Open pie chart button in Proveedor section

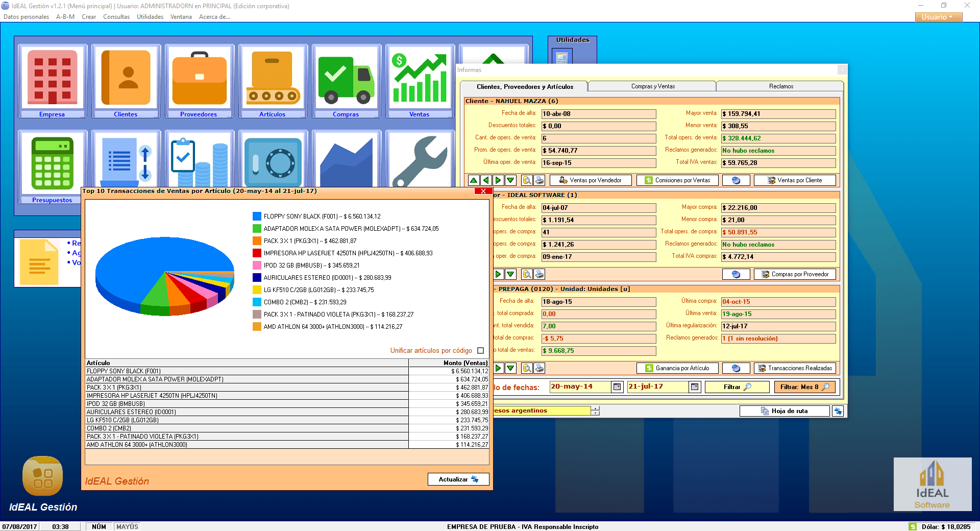[736, 274]
